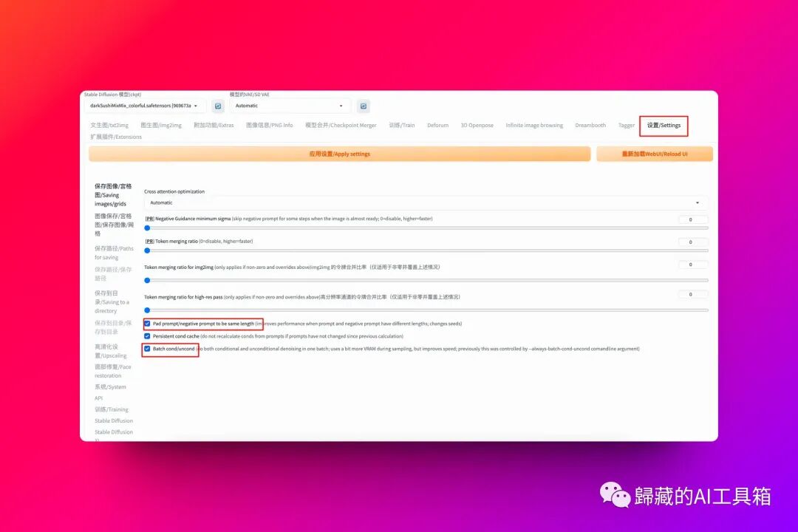Click the Negative Guidance minimum sigma slider handle
Viewport: 798px width, 532px height.
[x=147, y=228]
